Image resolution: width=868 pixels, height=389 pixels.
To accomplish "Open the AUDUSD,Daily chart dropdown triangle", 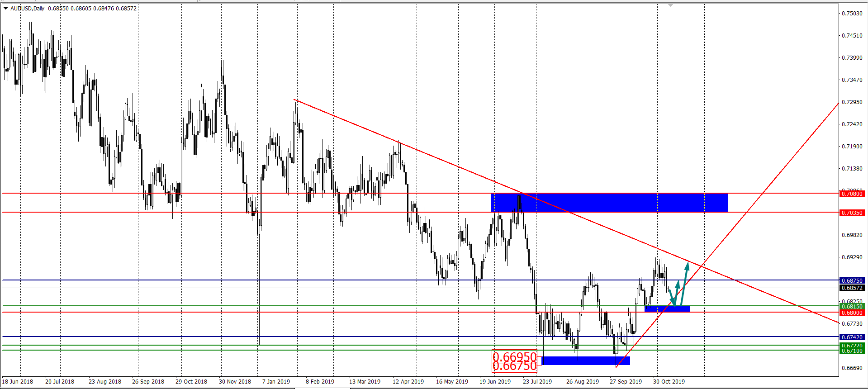I will [5, 8].
